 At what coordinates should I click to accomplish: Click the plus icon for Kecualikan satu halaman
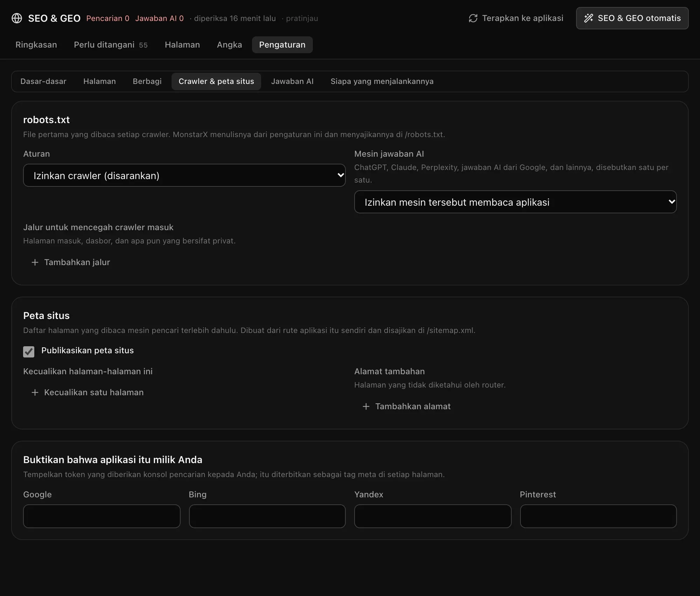click(x=35, y=392)
